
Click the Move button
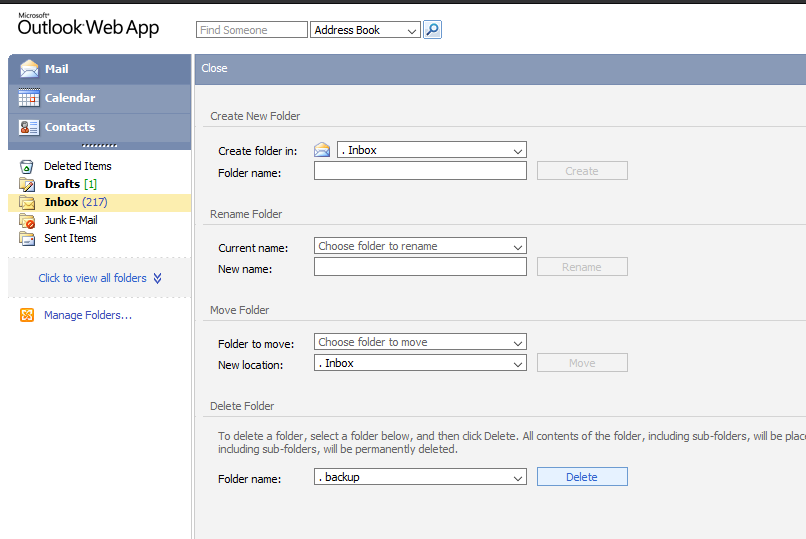click(582, 363)
